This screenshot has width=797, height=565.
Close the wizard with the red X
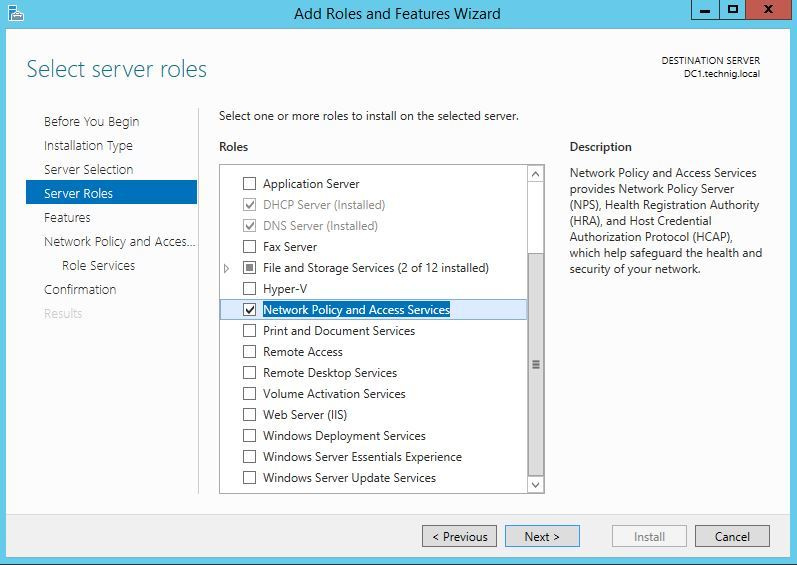click(x=770, y=11)
